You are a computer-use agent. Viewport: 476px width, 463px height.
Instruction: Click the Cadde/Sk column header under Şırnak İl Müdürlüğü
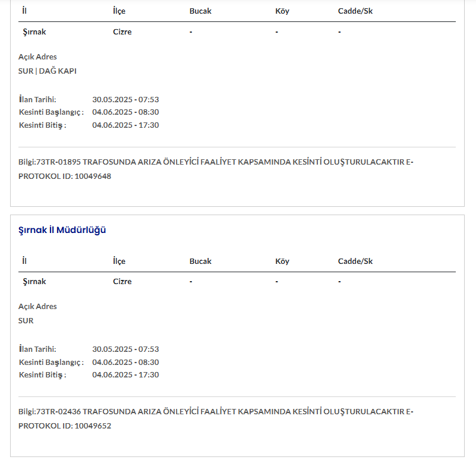[355, 262]
